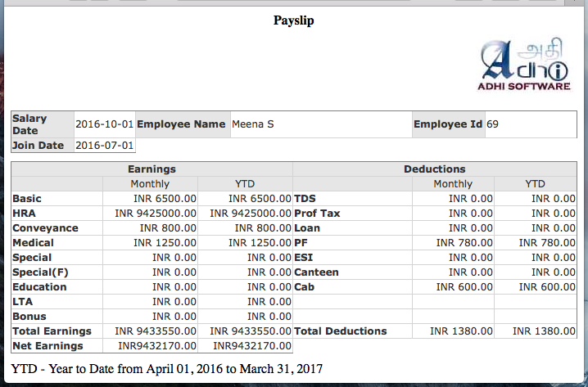Screen dimensions: 588x387
Task: Click the ESI deduction label
Action: pyautogui.click(x=303, y=258)
